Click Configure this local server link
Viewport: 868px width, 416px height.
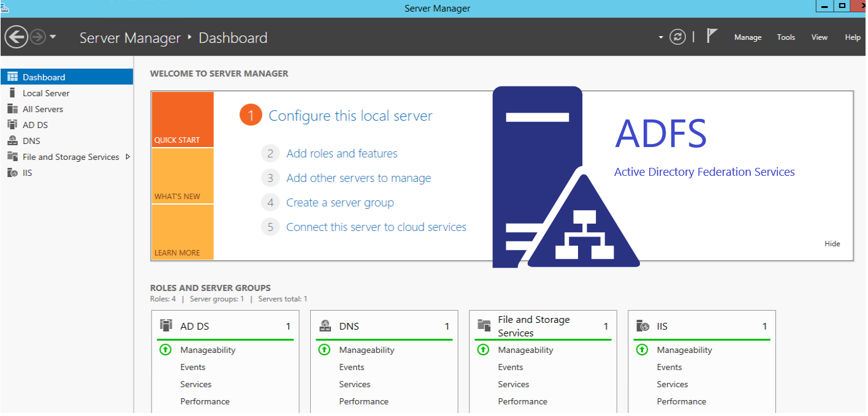click(x=351, y=116)
